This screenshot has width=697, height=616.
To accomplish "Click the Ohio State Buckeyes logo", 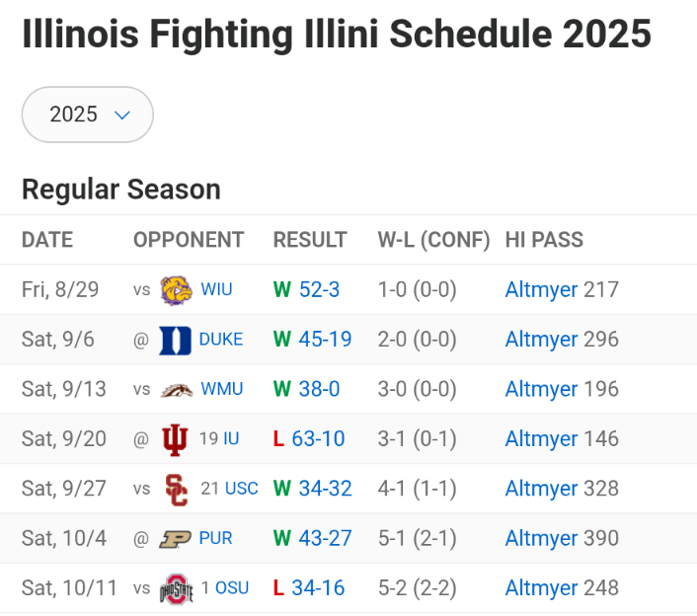I will (x=176, y=589).
